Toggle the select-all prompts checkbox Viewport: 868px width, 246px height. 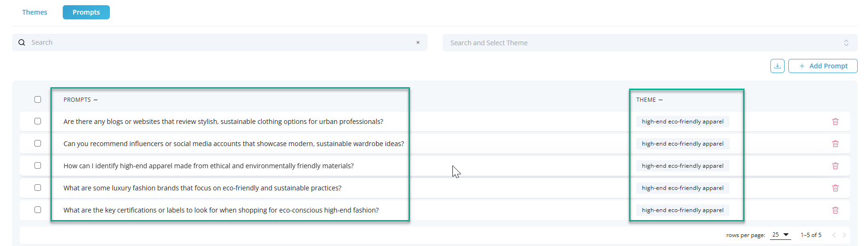pyautogui.click(x=38, y=99)
